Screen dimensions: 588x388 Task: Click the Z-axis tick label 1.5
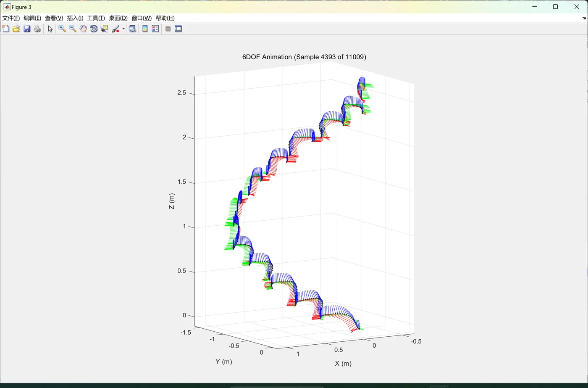[181, 182]
